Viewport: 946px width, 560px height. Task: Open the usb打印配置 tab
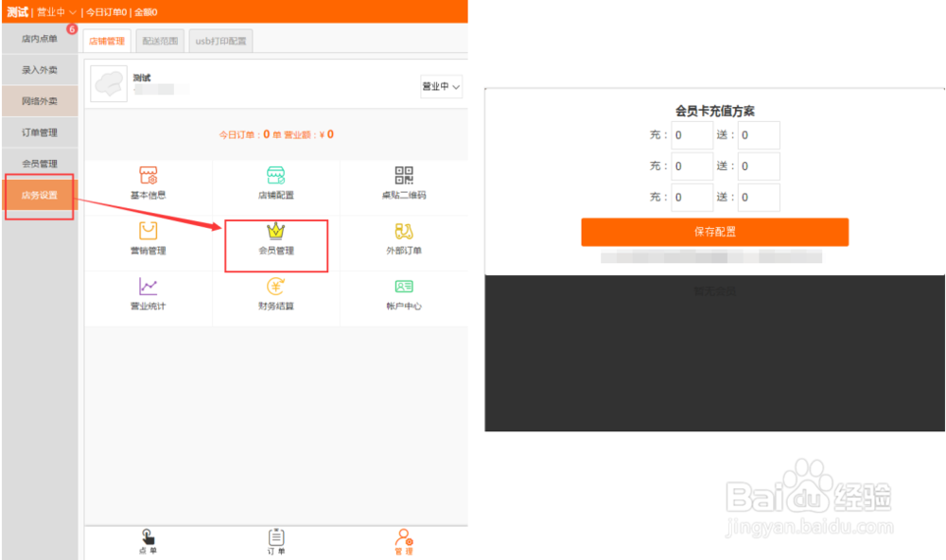point(219,40)
